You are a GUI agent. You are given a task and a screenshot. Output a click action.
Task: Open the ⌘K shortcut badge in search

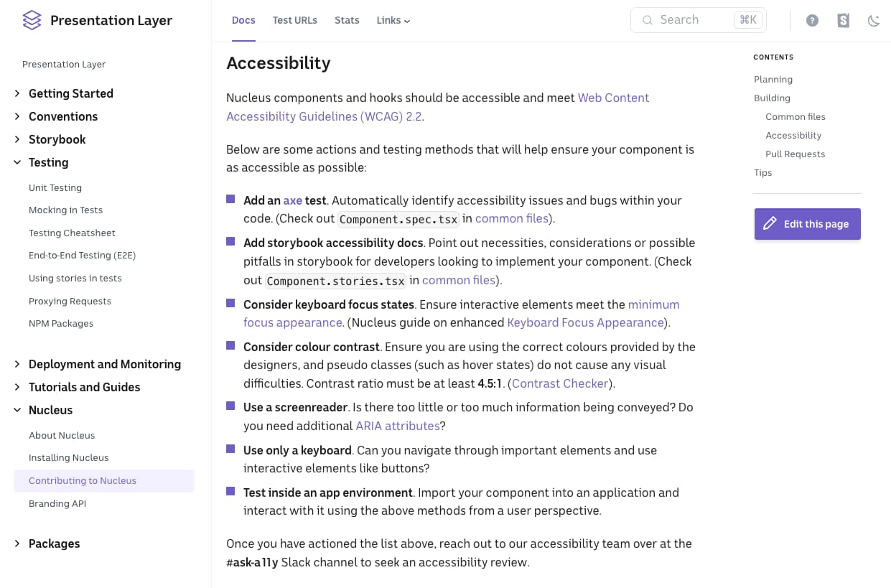pyautogui.click(x=748, y=19)
